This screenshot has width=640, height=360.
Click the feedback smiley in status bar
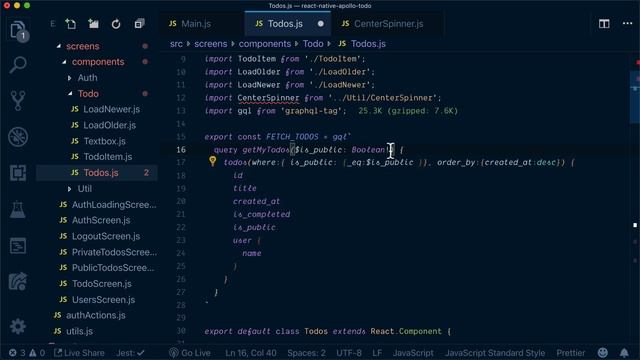coord(602,353)
